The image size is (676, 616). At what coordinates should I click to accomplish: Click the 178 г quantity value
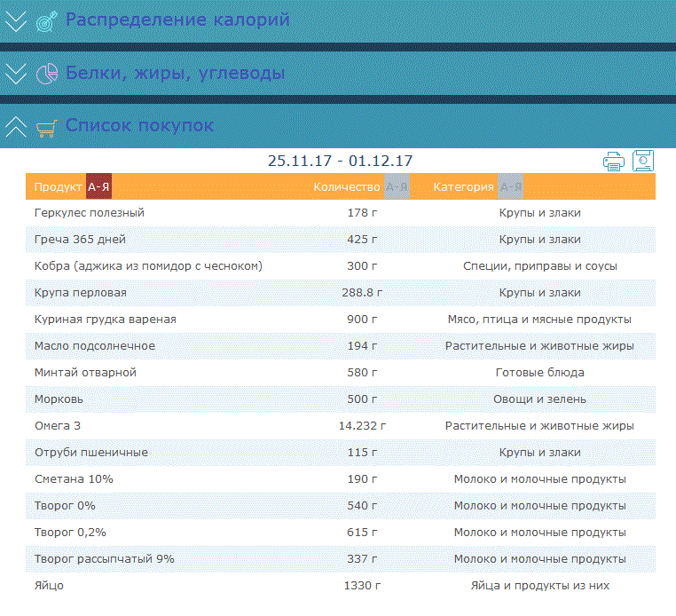tap(362, 213)
